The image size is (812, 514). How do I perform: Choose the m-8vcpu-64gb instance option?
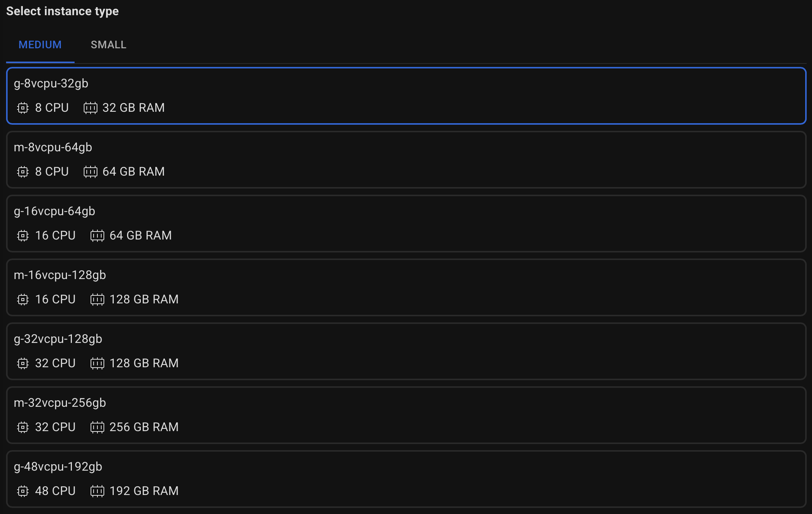click(406, 160)
